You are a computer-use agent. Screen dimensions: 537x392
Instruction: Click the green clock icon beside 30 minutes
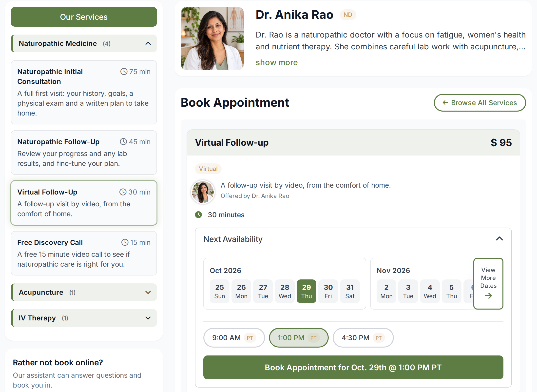click(x=198, y=215)
